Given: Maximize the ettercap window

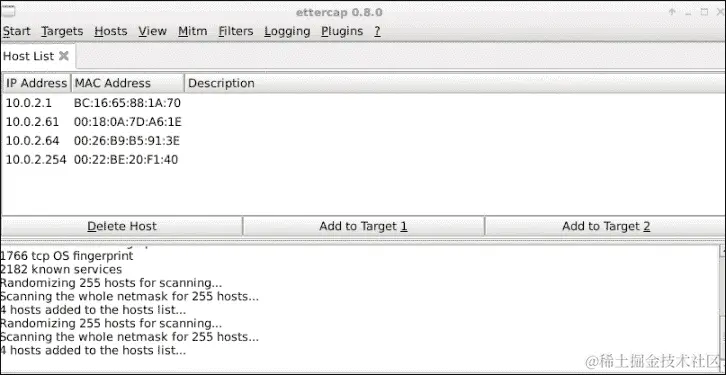Looking at the screenshot, I should point(705,12).
